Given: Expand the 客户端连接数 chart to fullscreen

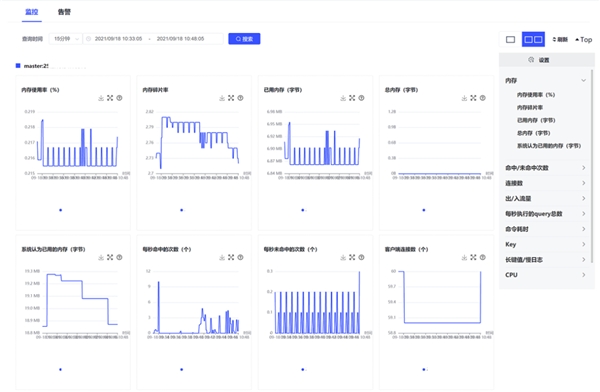Looking at the screenshot, I should pyautogui.click(x=473, y=257).
